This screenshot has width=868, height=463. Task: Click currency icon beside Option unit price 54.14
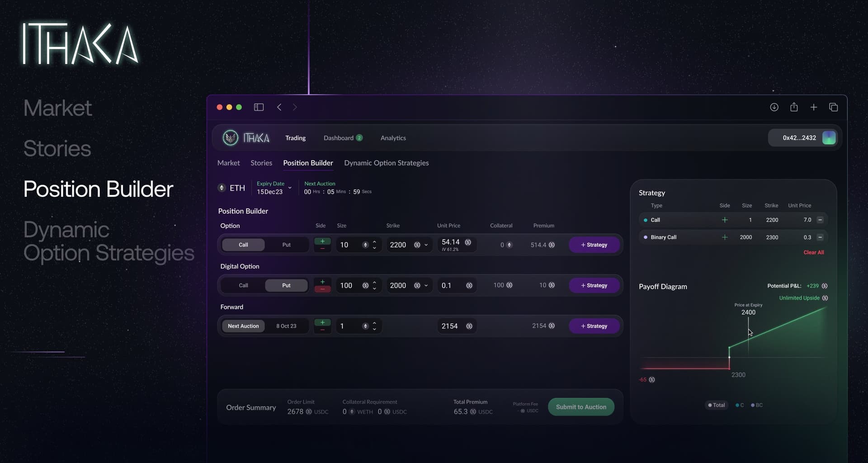468,242
